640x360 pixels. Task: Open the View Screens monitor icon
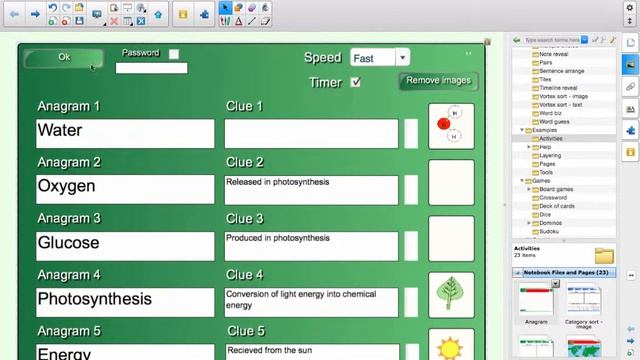97,15
